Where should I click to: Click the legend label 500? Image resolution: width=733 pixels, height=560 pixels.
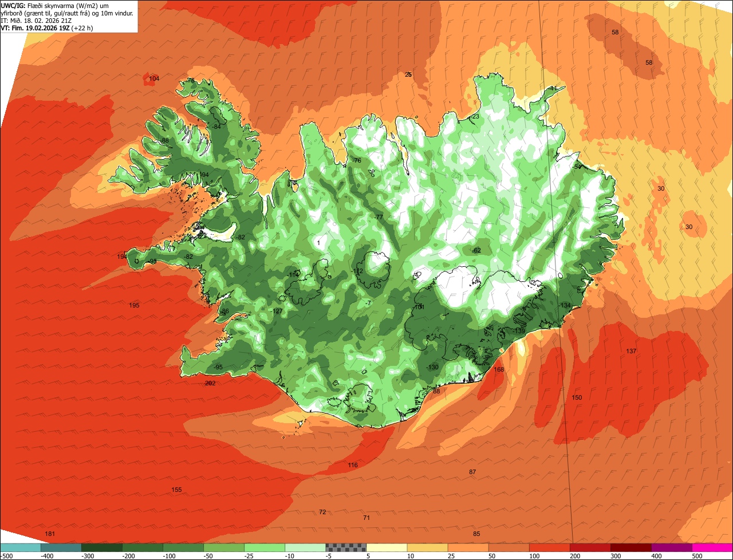pos(697,556)
